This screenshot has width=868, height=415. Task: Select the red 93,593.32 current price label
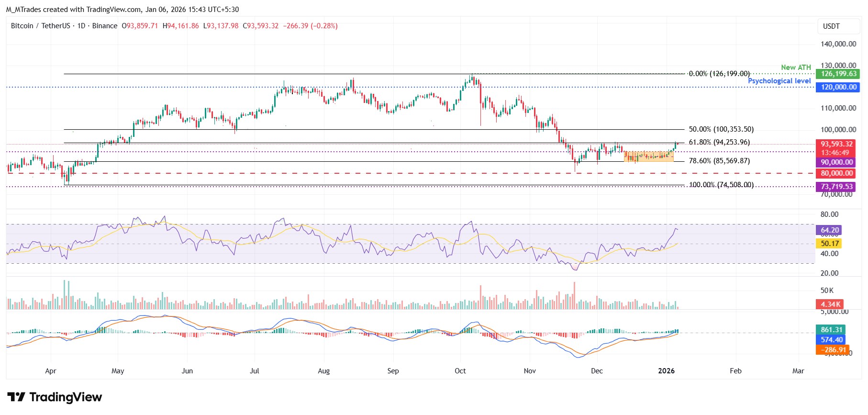(836, 144)
